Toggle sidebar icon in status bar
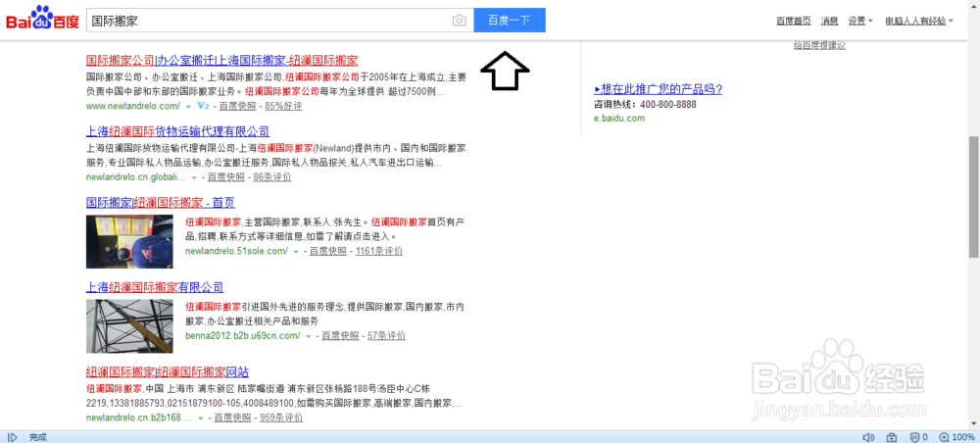980x443 pixels. tap(13, 437)
